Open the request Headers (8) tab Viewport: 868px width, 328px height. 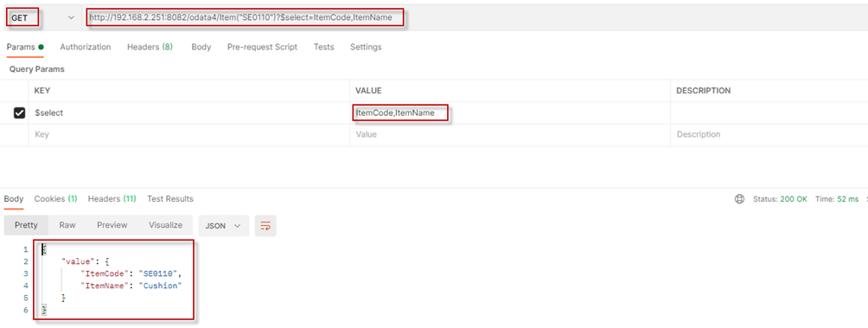150,47
